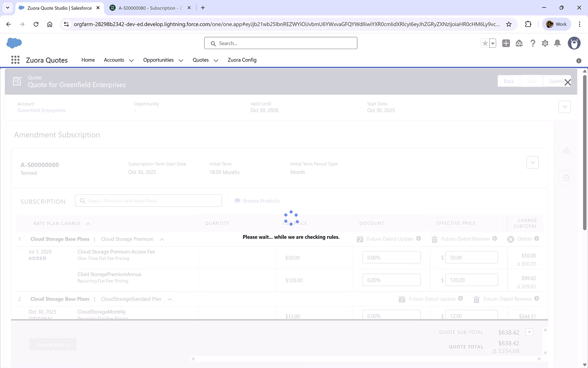Open your user profile avatar
588x368 pixels.
(x=574, y=43)
